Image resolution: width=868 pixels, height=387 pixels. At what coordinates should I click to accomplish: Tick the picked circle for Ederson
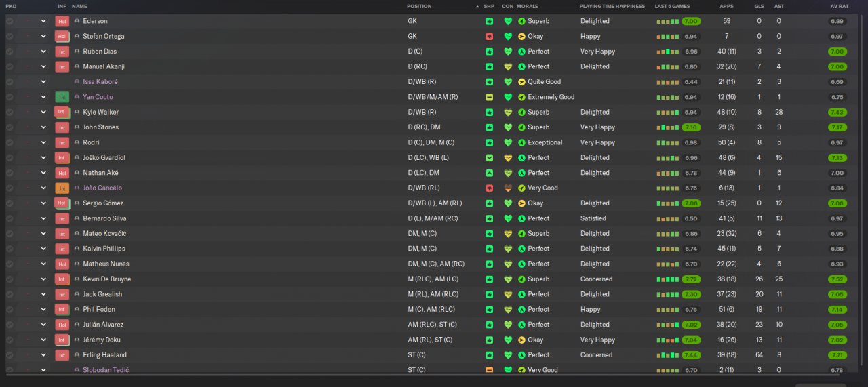pyautogui.click(x=9, y=21)
